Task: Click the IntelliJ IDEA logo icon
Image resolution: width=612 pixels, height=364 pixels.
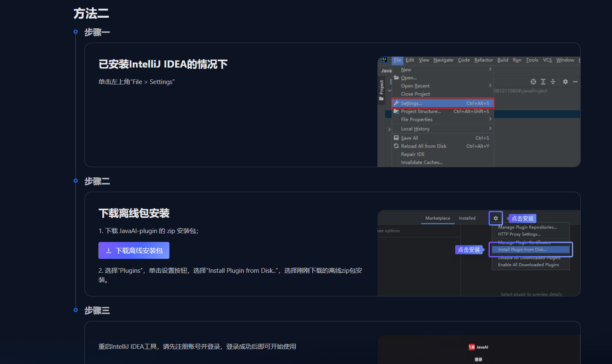Action: (x=385, y=60)
